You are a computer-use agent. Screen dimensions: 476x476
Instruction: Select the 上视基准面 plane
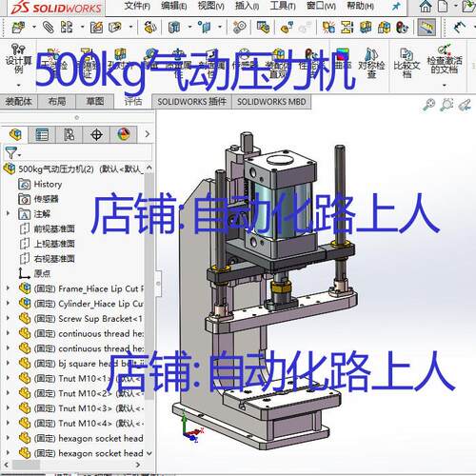click(x=47, y=244)
